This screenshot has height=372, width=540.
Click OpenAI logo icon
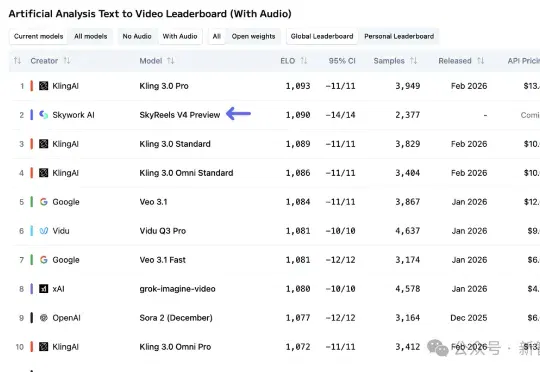point(43,318)
